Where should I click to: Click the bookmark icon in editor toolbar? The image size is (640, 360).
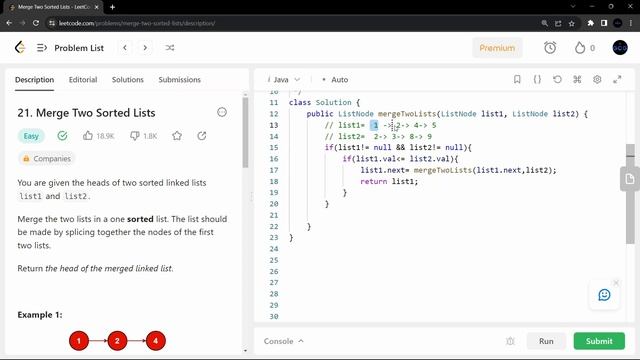pos(517,79)
